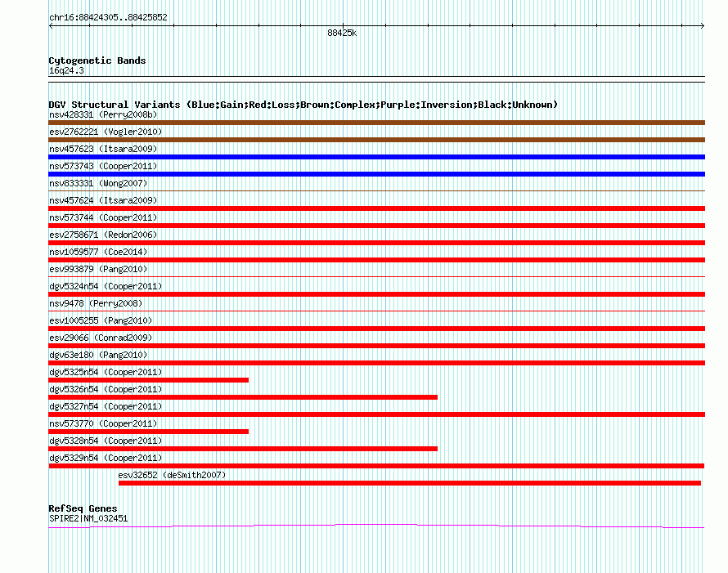Select the 16q24.3 band label
Viewport: 728px width, 573px height.
pyautogui.click(x=66, y=70)
